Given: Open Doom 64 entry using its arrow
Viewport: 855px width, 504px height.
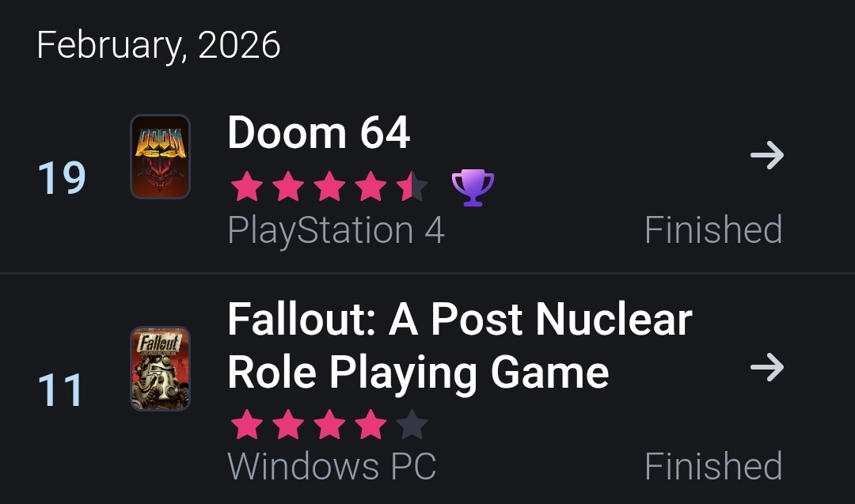Looking at the screenshot, I should 766,156.
